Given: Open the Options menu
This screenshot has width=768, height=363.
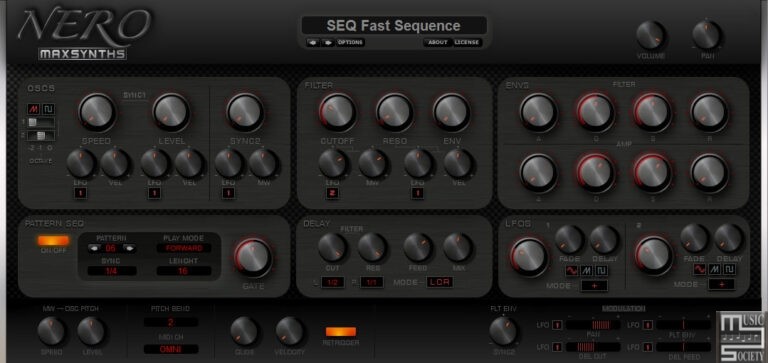Looking at the screenshot, I should (350, 43).
